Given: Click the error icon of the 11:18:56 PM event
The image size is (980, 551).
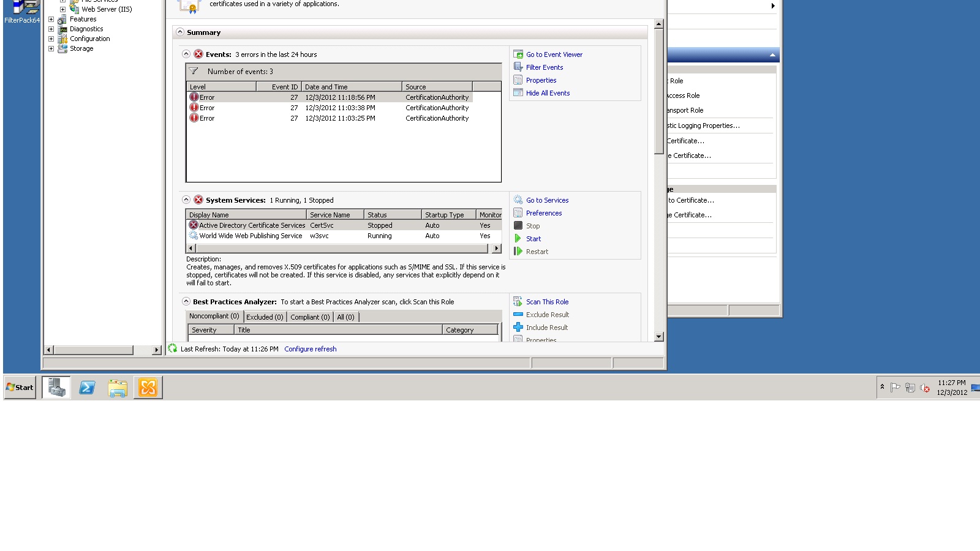Looking at the screenshot, I should coord(194,97).
